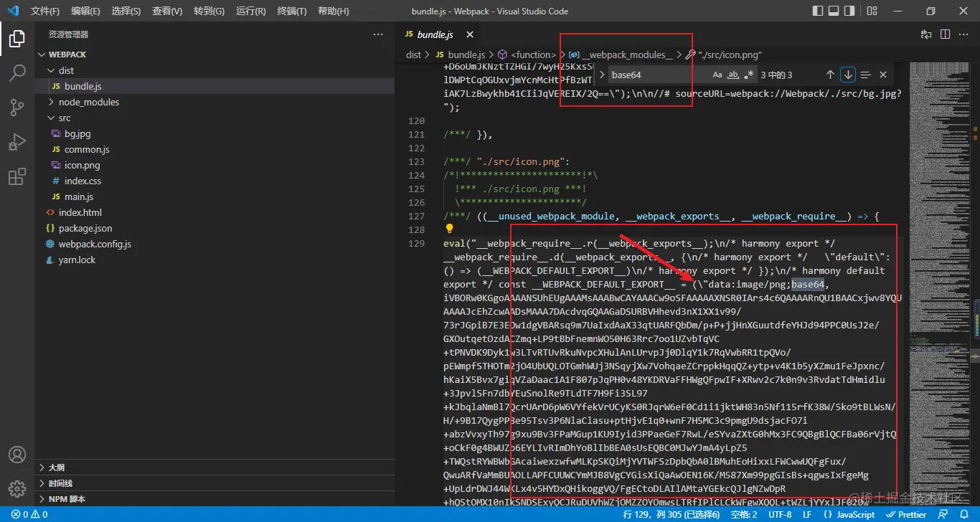
Task: Click the Prettier status bar item
Action: tap(907, 514)
